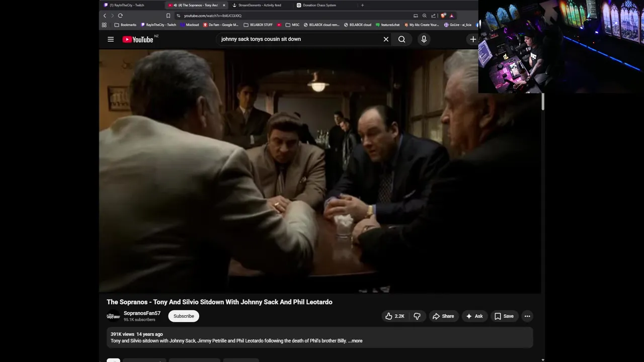Open the MISC bookmarks folder
This screenshot has width=644, height=362.
coord(292,25)
